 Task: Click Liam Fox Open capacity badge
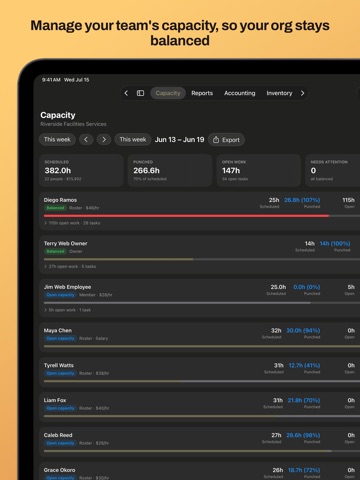click(x=60, y=408)
